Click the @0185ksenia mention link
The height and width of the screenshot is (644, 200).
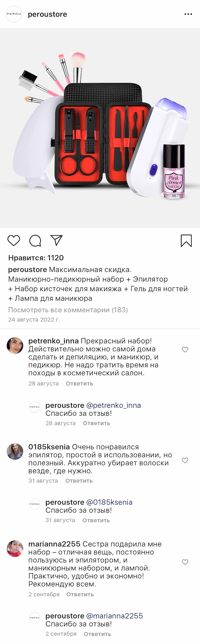point(109,502)
